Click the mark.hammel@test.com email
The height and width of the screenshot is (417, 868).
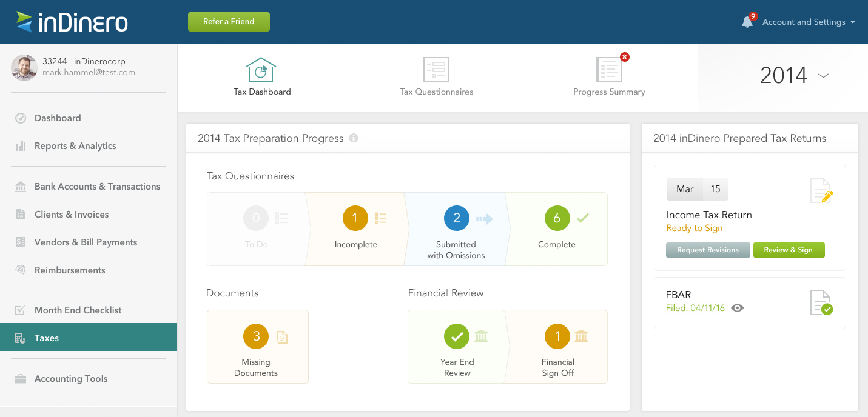[x=89, y=73]
